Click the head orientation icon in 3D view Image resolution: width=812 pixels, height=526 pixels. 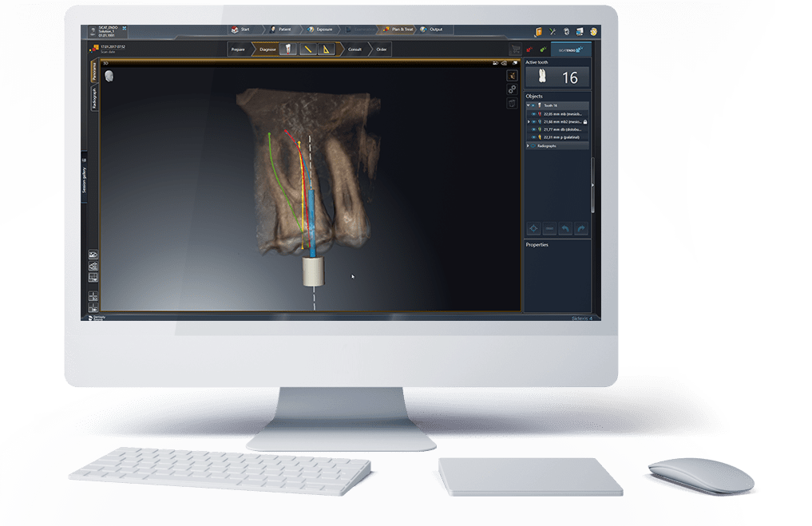coord(109,75)
